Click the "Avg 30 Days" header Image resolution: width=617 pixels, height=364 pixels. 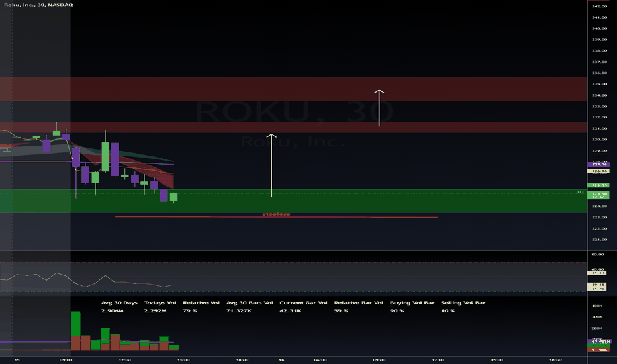119,303
